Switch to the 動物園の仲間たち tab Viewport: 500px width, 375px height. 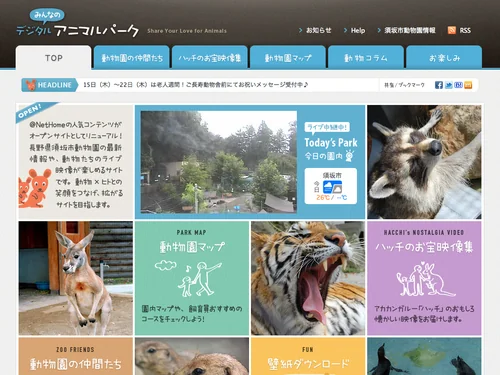(x=132, y=58)
